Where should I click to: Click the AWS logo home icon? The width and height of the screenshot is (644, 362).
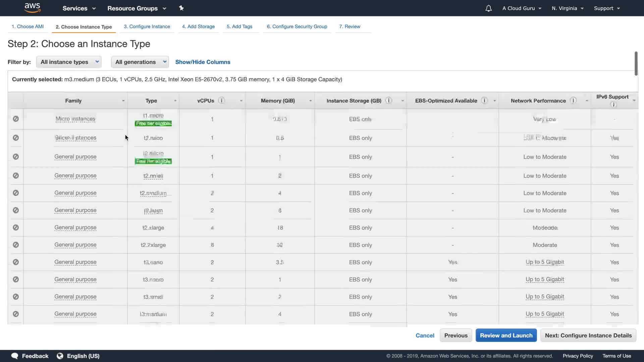pos(32,8)
